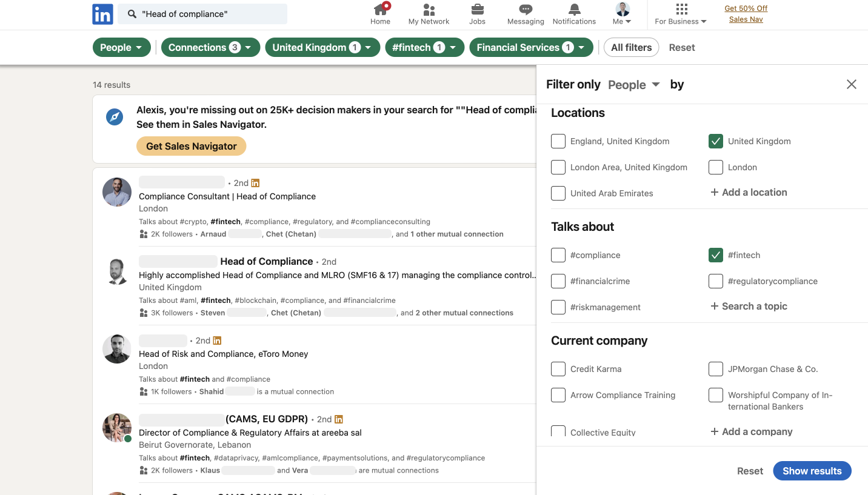
Task: Uncheck the #fintech topic box
Action: tap(716, 255)
